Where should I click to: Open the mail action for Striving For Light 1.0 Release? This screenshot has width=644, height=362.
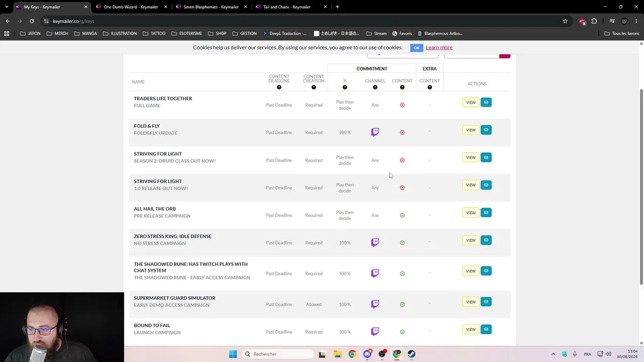pyautogui.click(x=486, y=185)
